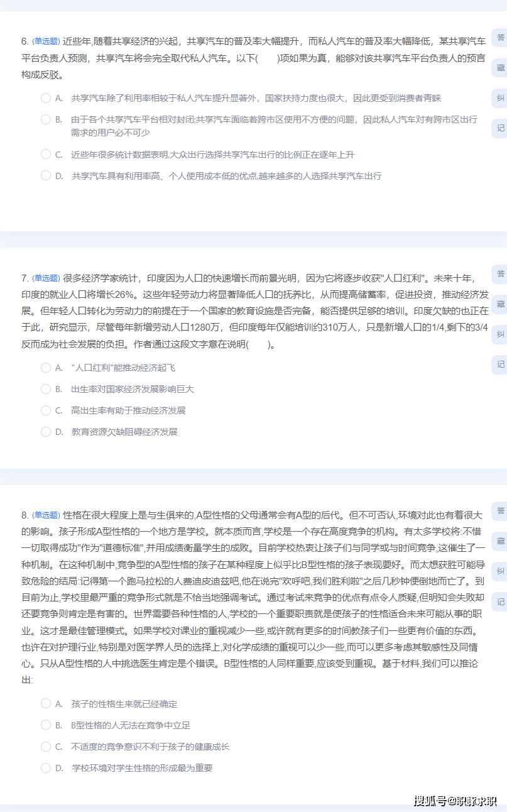Click the 记 note button beside question 6
Image resolution: width=507 pixels, height=812 pixels.
tap(500, 128)
